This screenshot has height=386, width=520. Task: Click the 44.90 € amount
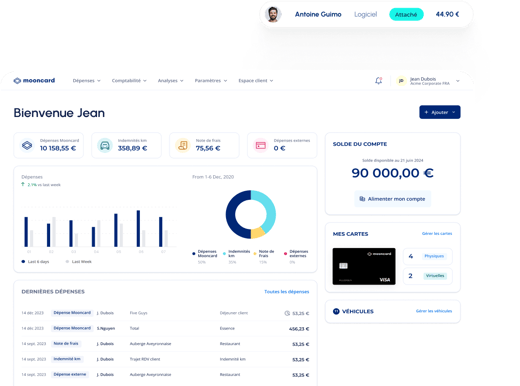tap(447, 14)
